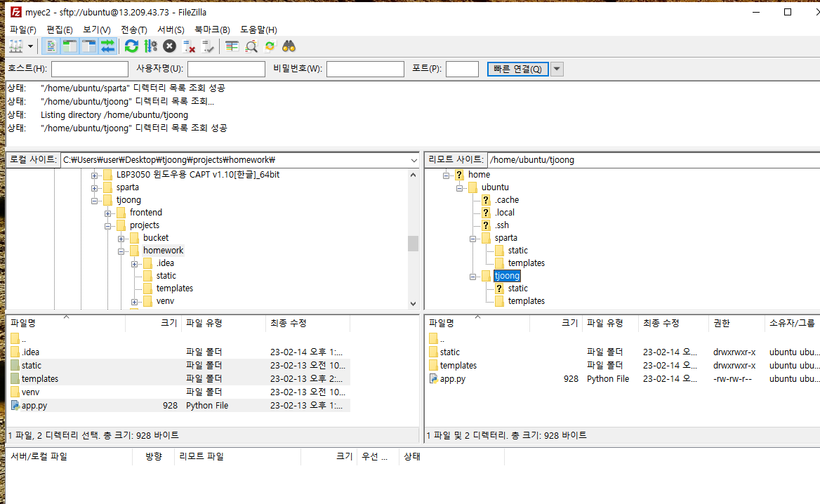Focus the 호스트(H) input field
The image size is (820, 504).
pos(89,69)
